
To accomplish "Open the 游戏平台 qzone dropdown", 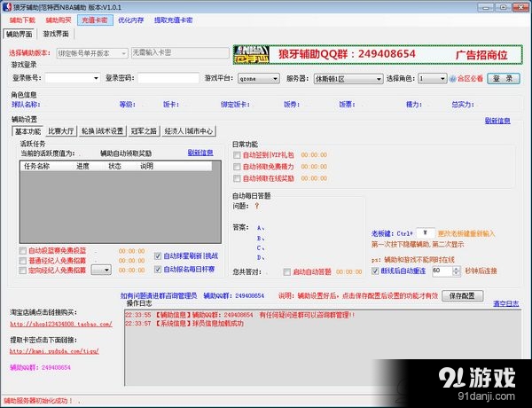I will [259, 78].
